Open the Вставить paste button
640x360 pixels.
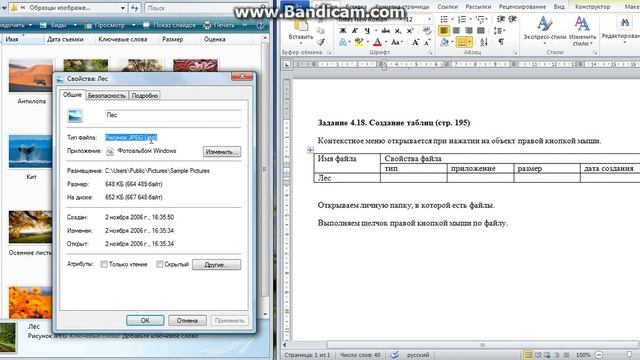(x=301, y=31)
